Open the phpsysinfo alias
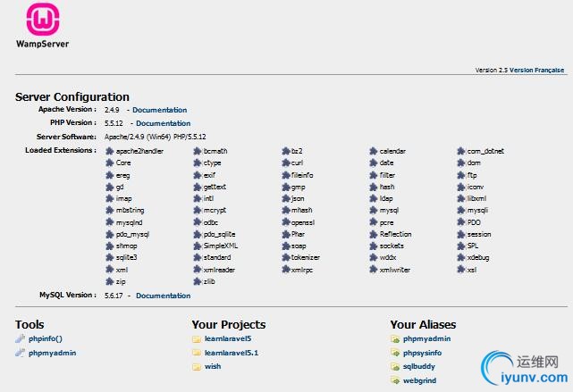Image resolution: width=573 pixels, height=392 pixels. 423,353
